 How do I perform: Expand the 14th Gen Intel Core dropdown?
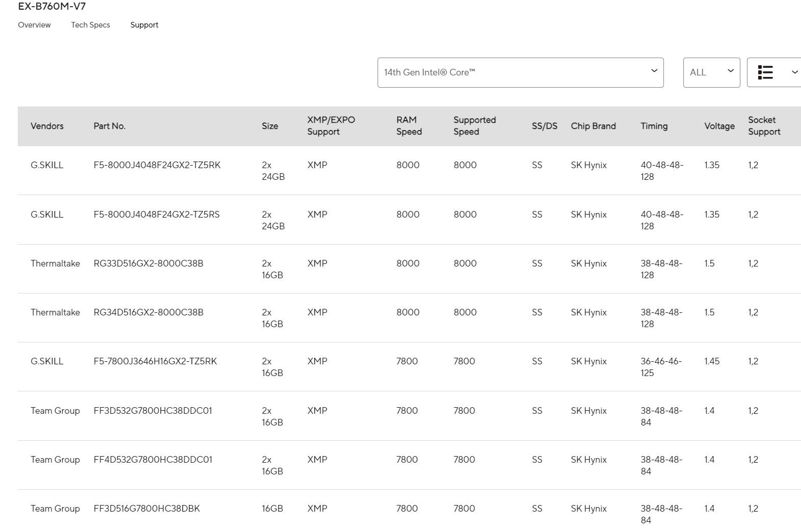520,72
